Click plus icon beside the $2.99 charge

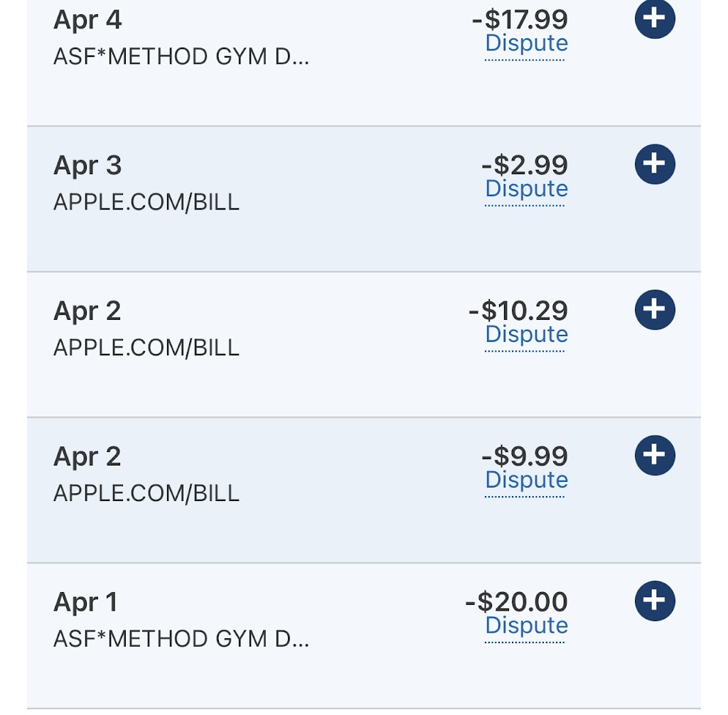tap(654, 164)
